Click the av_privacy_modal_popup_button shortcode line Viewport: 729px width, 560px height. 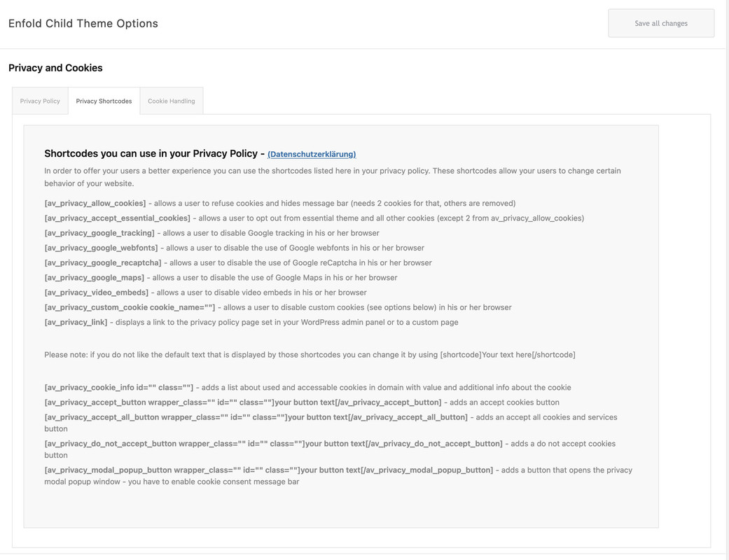[338, 476]
